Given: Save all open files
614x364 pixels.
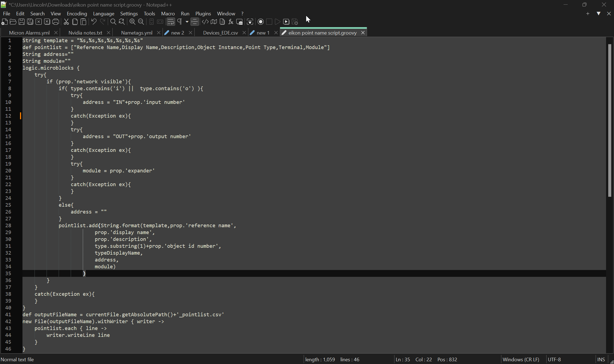Looking at the screenshot, I should [x=30, y=22].
